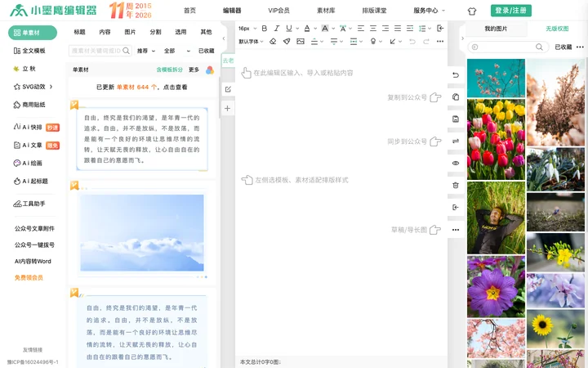Click the letter spacing icon

pos(343,28)
